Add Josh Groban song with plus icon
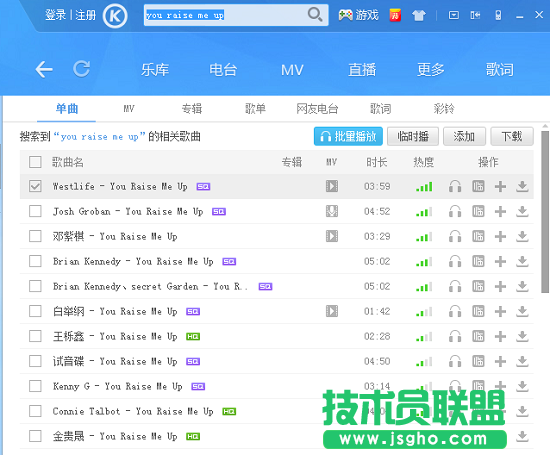The image size is (550, 455). [501, 212]
